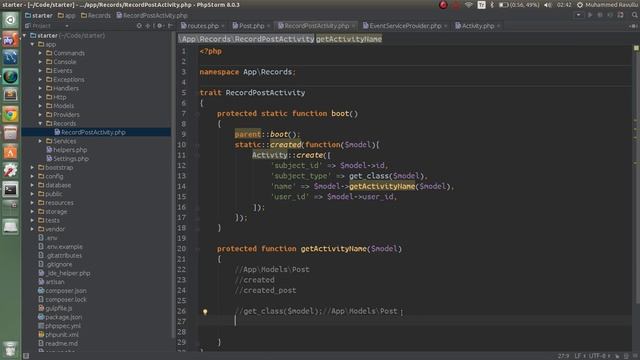Click the Run button in the toolbar

click(x=590, y=15)
